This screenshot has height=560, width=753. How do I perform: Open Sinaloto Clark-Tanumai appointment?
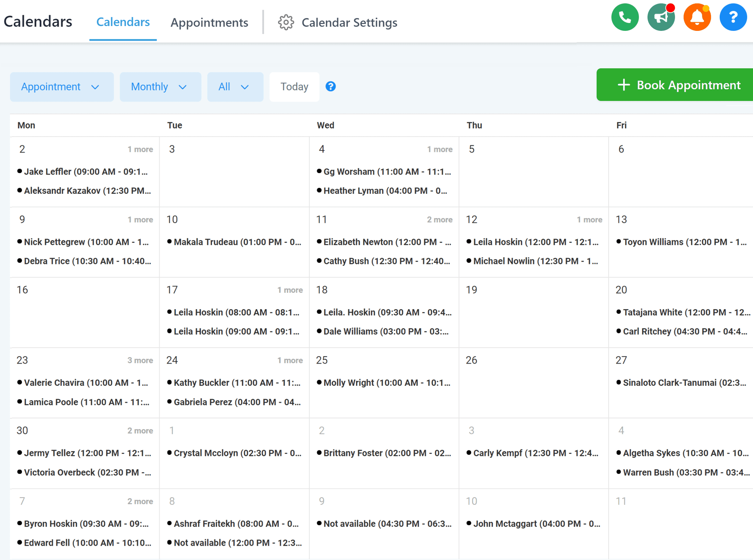[x=684, y=383]
